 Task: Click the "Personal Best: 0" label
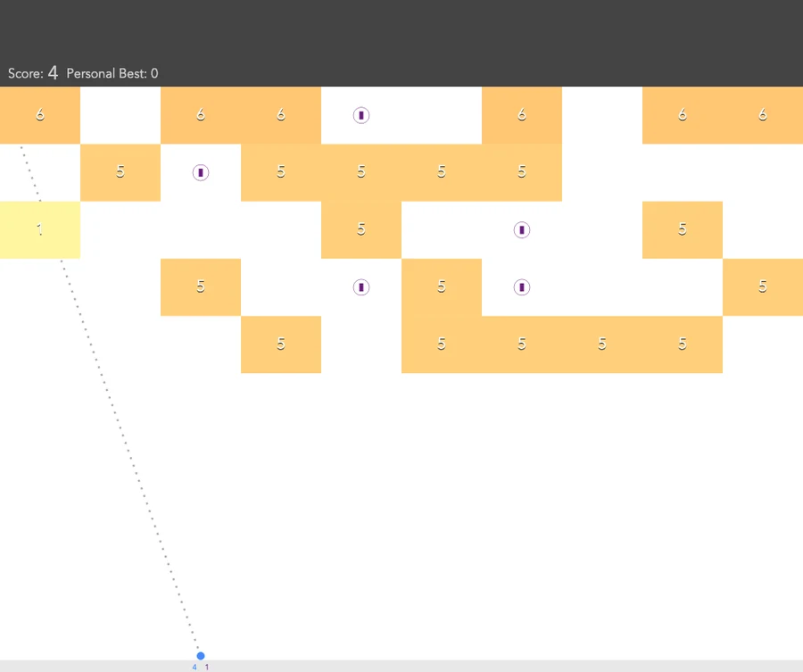point(112,74)
